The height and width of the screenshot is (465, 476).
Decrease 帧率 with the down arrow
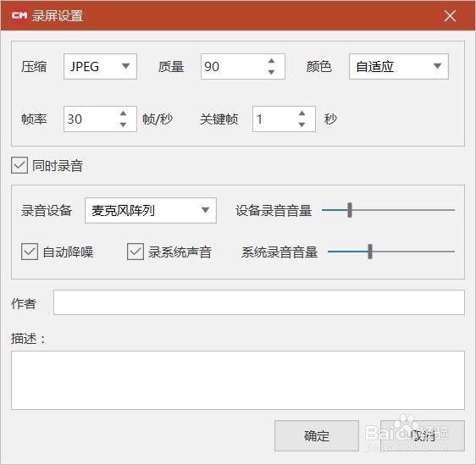tap(123, 125)
